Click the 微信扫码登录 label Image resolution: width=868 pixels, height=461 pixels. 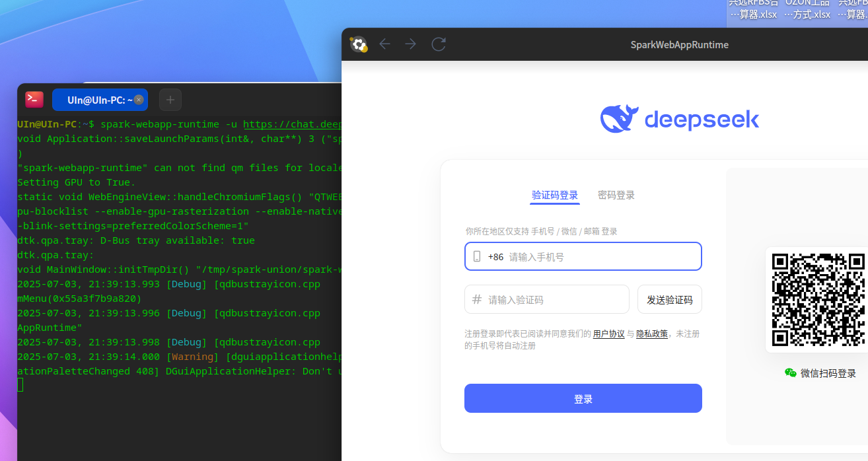pos(828,373)
